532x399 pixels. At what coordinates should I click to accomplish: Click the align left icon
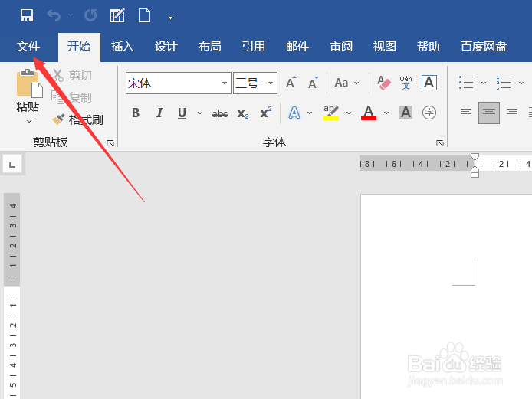click(x=466, y=113)
